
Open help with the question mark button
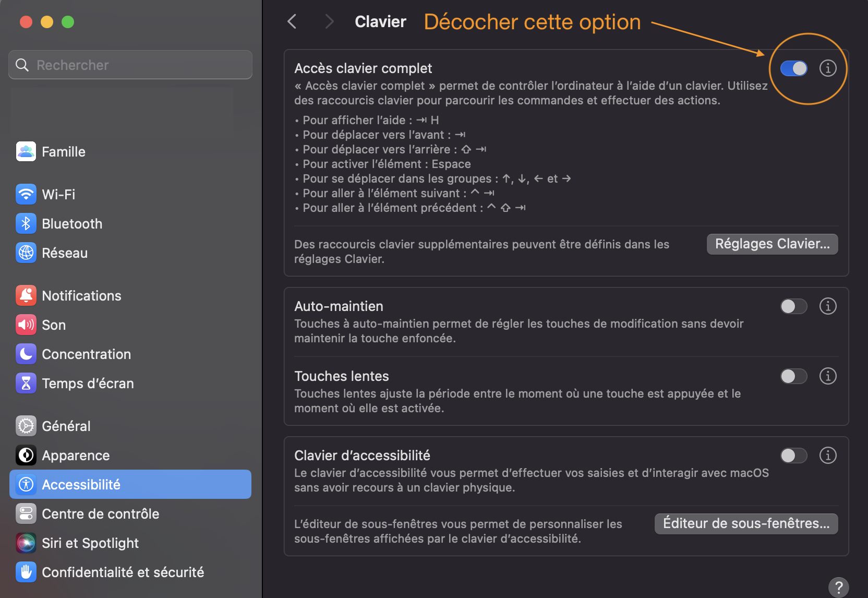(838, 587)
